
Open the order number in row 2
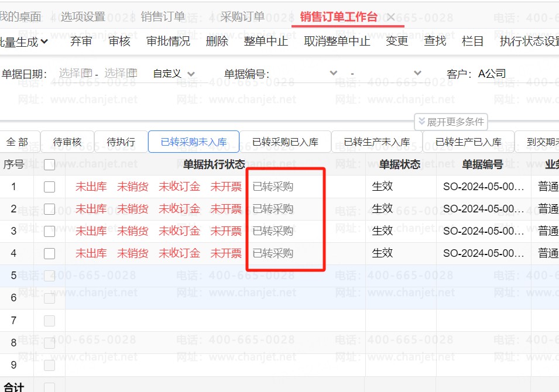click(483, 209)
